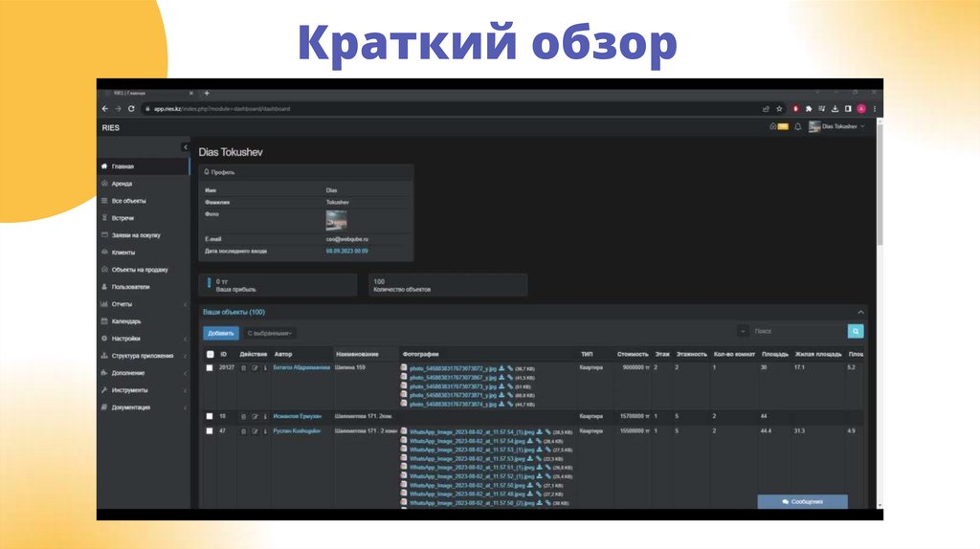Open a new browser tab with plus

coord(207,93)
